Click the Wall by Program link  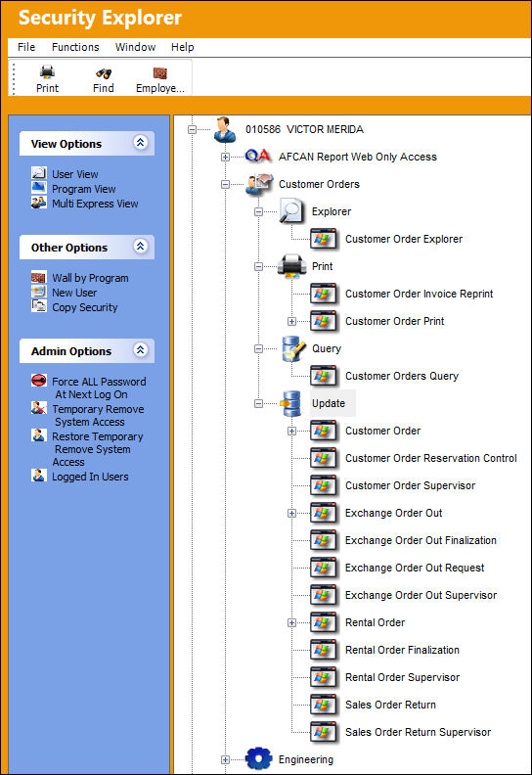[x=90, y=278]
